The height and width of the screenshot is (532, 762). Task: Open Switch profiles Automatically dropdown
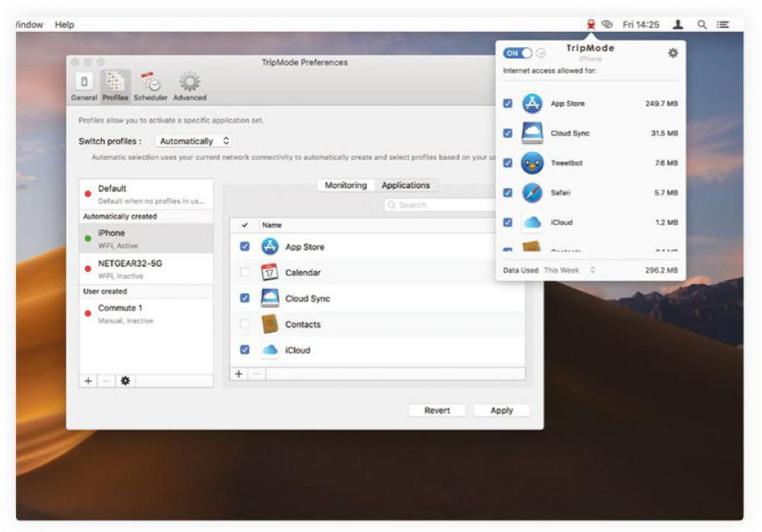coord(193,141)
